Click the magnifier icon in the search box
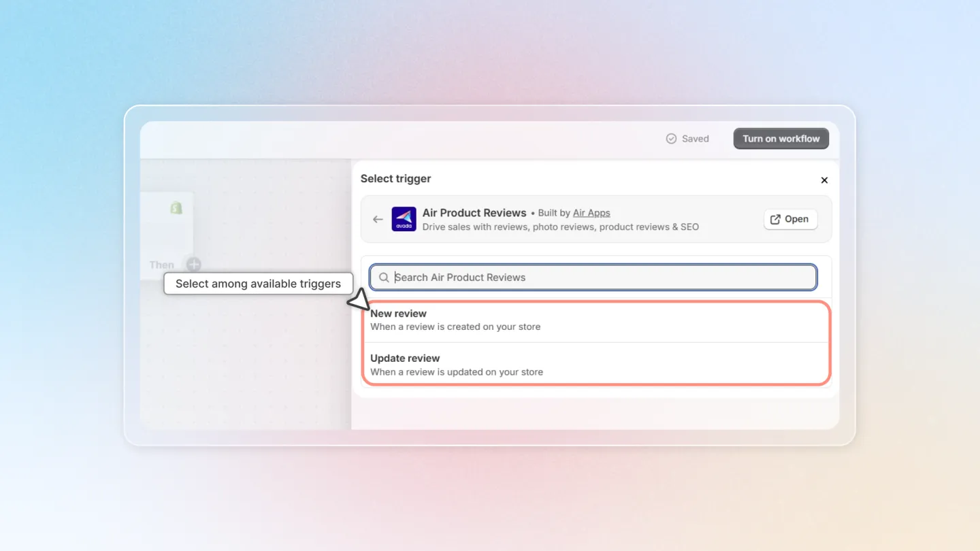980x551 pixels. point(384,278)
